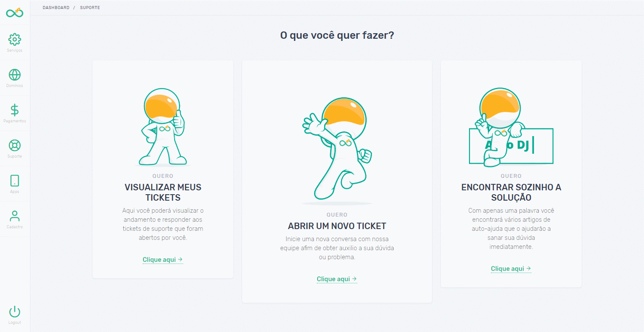Click the 'Abrir Um Novo Ticket' heading
Image resolution: width=644 pixels, height=332 pixels.
point(337,226)
